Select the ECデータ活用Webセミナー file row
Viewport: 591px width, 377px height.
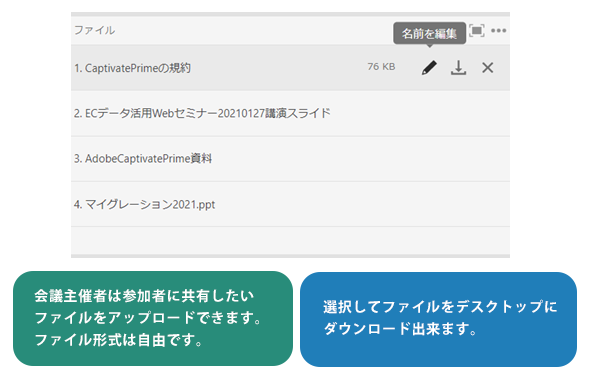point(290,113)
